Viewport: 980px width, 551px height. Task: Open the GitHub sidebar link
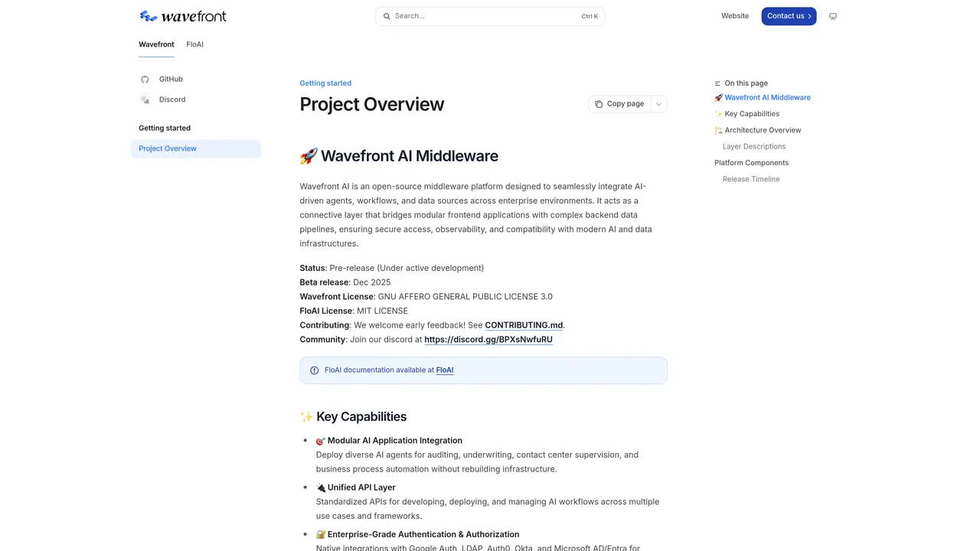[x=171, y=80]
